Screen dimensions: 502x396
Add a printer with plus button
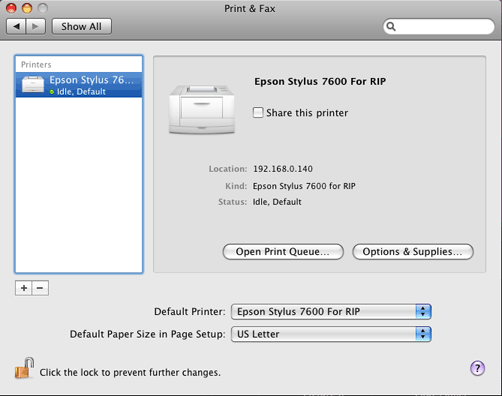coord(24,288)
